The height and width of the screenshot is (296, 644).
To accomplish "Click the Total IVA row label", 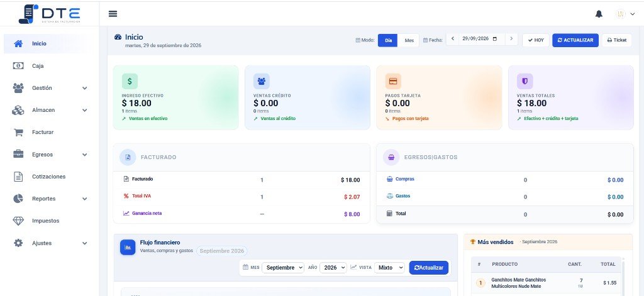I will click(x=142, y=196).
